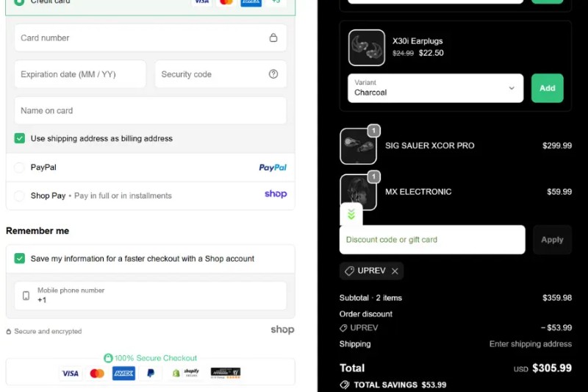Click the SIG SAUER XCOR PRO thumbnail

pos(358,146)
